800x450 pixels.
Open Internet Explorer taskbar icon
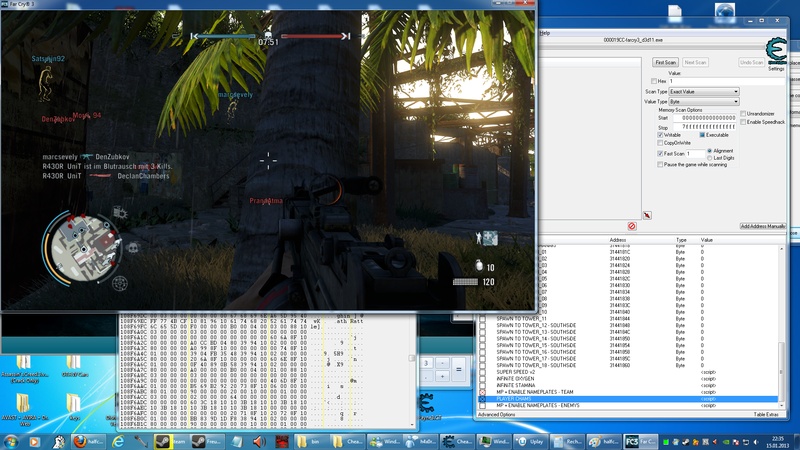(118, 441)
